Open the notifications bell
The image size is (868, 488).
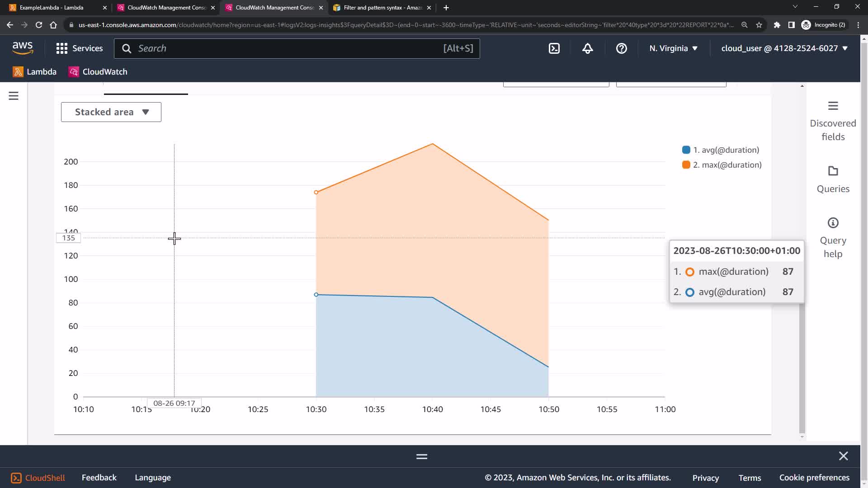(587, 48)
